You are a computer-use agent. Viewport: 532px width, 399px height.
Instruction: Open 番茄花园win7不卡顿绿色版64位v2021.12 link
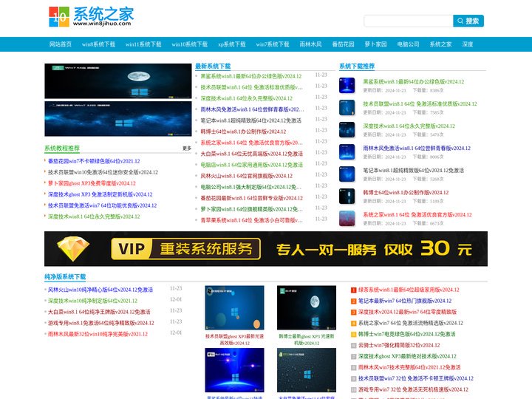94,161
